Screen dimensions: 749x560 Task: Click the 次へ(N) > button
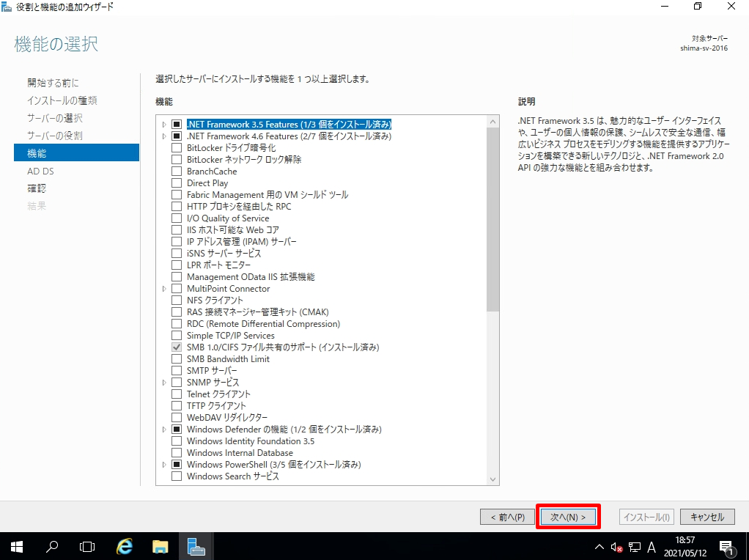tap(568, 517)
